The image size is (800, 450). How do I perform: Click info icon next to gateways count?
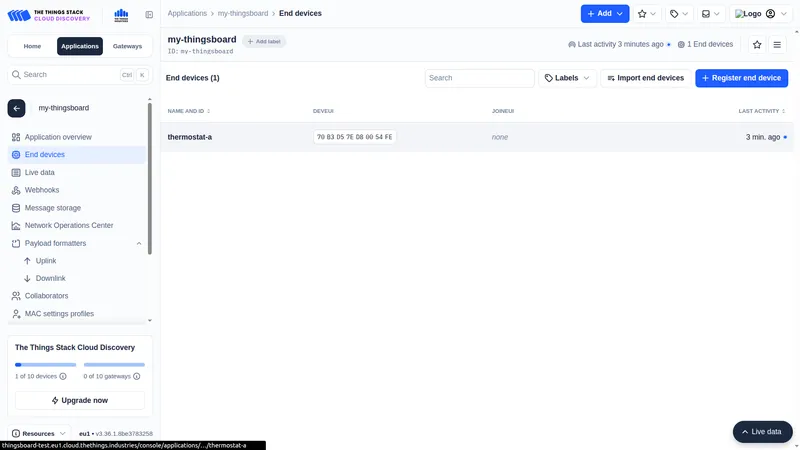point(137,377)
